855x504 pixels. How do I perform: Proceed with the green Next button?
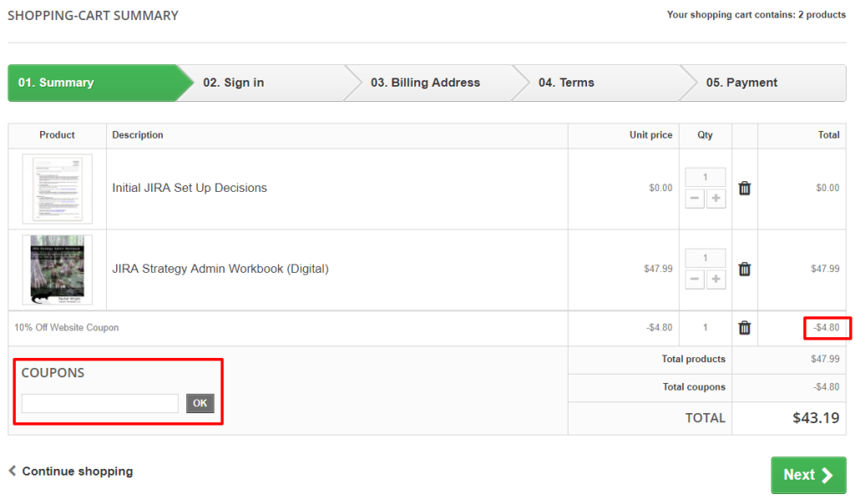808,475
